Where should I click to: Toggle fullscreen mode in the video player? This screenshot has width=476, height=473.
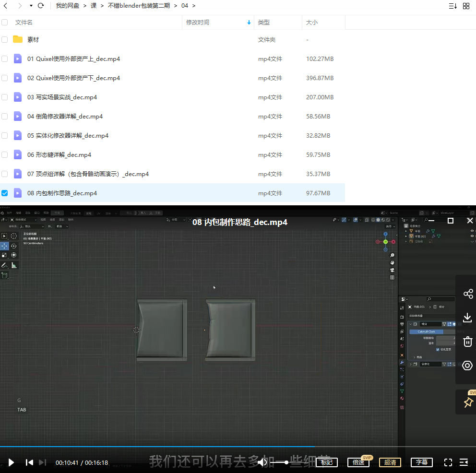(448, 462)
